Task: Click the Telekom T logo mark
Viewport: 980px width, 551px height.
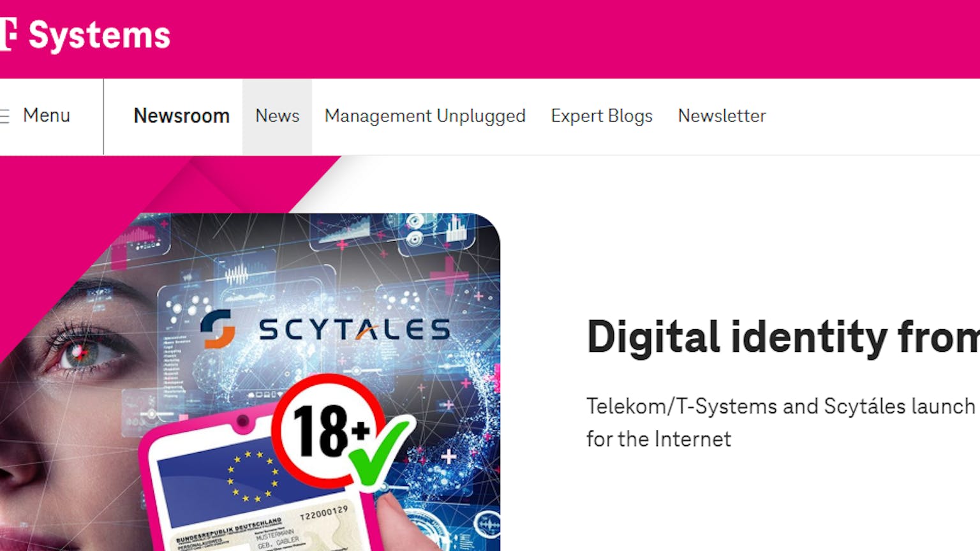Action: [8, 34]
